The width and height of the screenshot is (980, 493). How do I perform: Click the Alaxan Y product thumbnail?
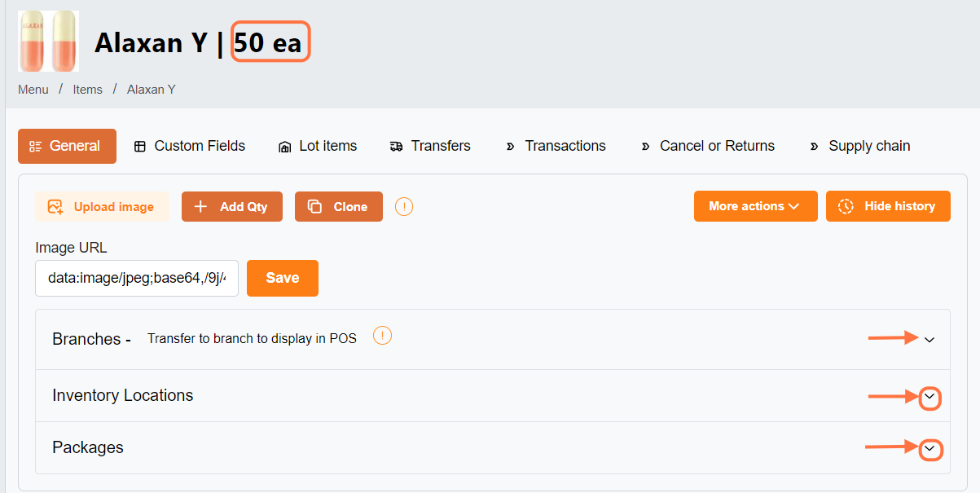click(49, 41)
